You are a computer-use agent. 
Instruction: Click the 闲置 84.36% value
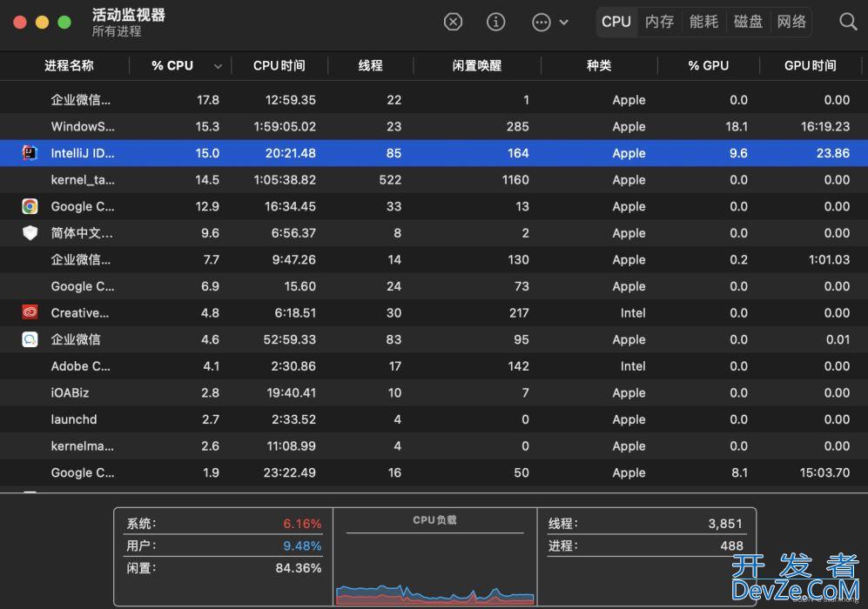click(299, 568)
